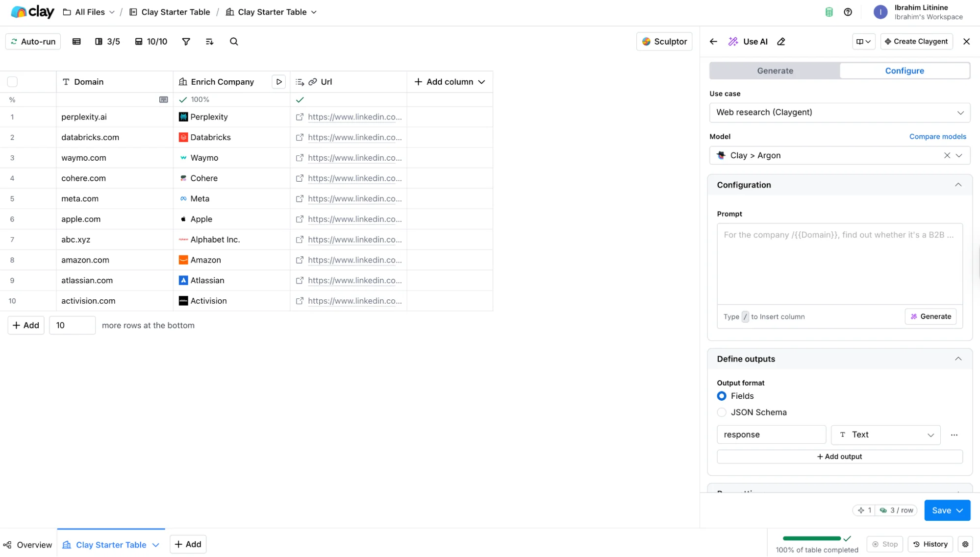Screen dimensions: 980x557
Task: Toggle Auto-run for the table
Action: [33, 42]
